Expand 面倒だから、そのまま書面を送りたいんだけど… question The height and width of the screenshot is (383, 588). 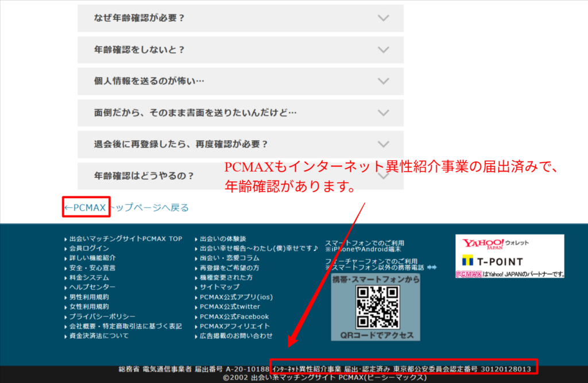point(241,113)
